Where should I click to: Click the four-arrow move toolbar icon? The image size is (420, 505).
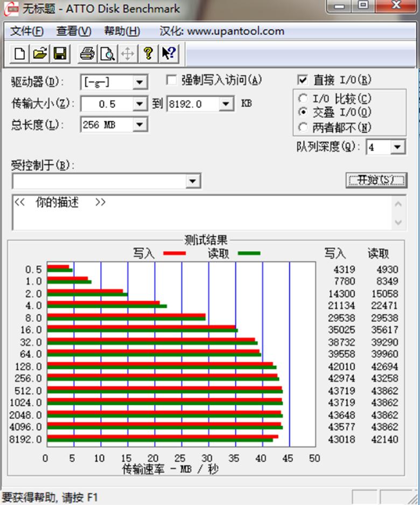click(x=128, y=53)
